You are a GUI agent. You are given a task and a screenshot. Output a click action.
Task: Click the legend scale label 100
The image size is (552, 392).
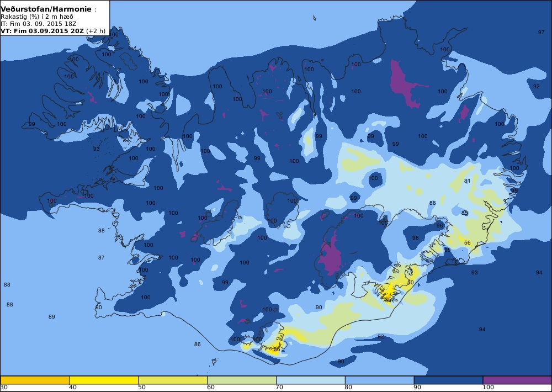tap(488, 388)
